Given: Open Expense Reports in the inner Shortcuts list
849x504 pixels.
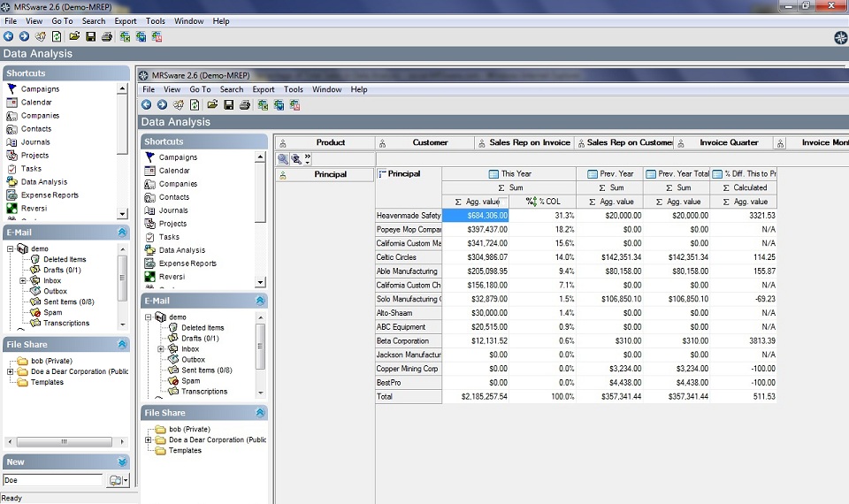Looking at the screenshot, I should (187, 263).
